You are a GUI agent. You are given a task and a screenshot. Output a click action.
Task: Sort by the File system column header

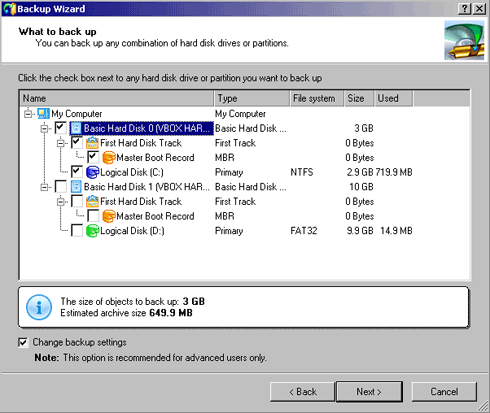click(x=317, y=98)
